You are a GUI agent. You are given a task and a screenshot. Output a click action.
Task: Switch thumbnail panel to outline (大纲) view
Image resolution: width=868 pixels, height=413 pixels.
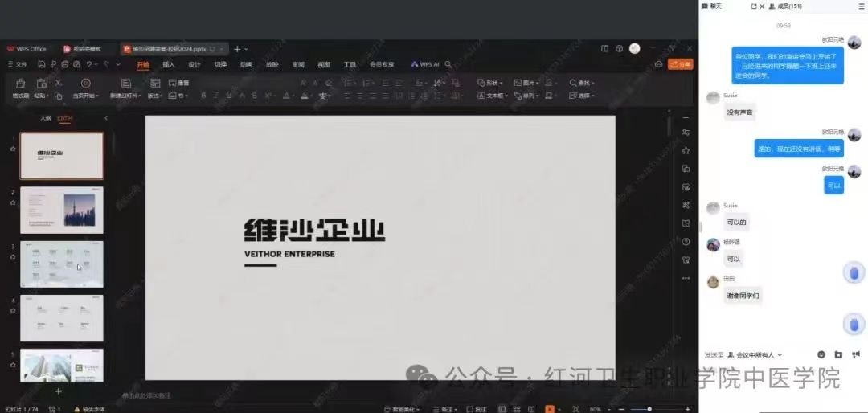coord(46,118)
